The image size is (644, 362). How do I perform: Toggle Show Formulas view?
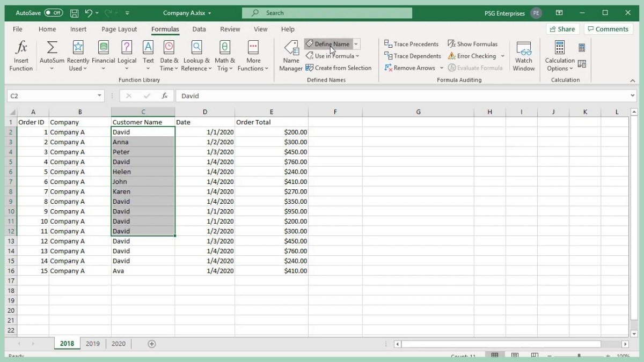coord(472,44)
